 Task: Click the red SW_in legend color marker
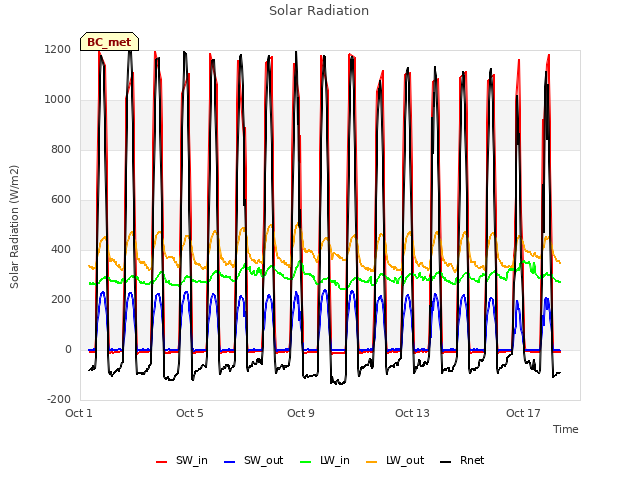tap(162, 462)
